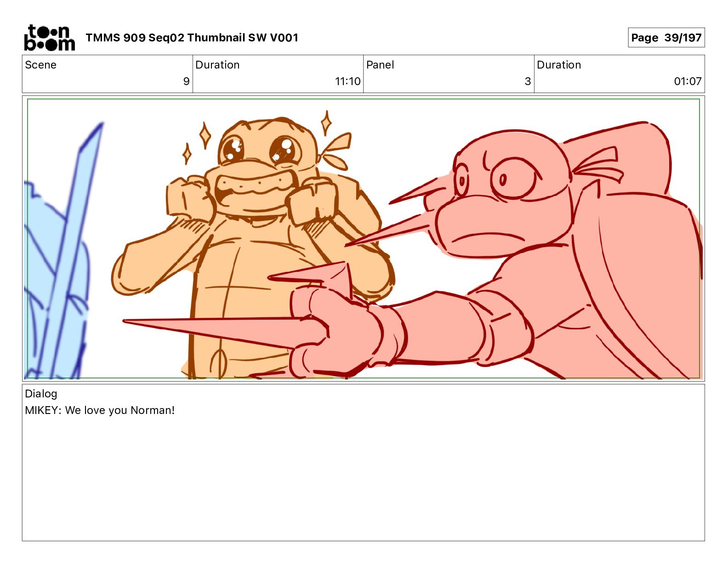This screenshot has width=728, height=563.
Task: Click the 'Scene' header label
Action: coord(40,65)
